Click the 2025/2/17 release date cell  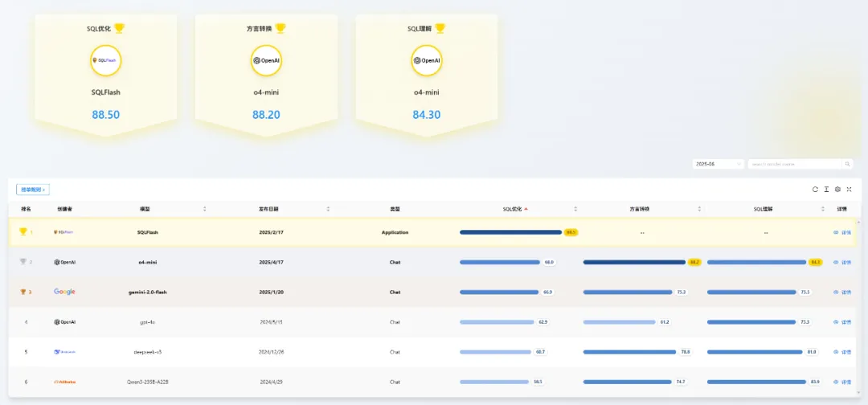[272, 232]
